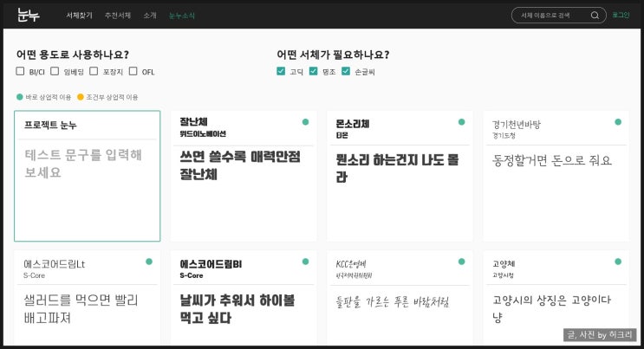Click the 눈누 logo in the header

[x=29, y=16]
